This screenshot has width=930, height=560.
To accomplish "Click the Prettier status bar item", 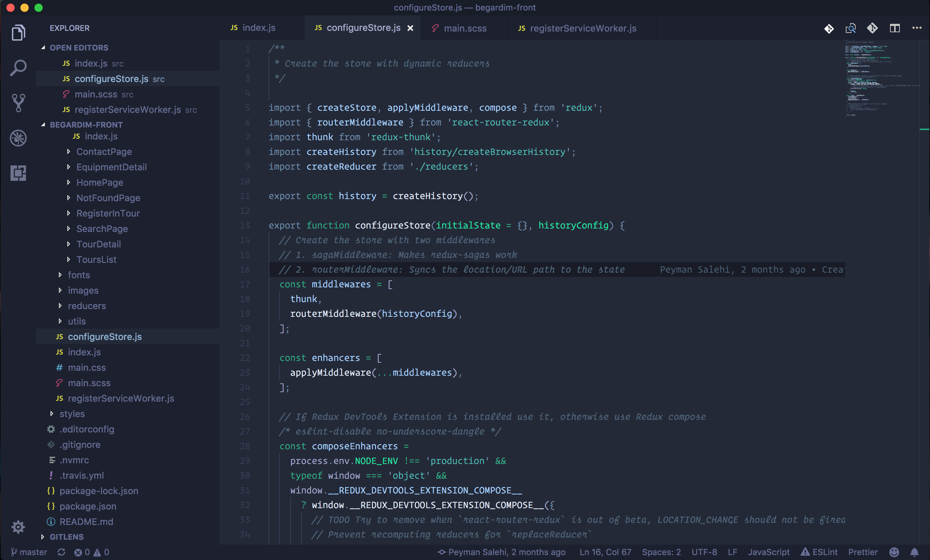I will [863, 552].
